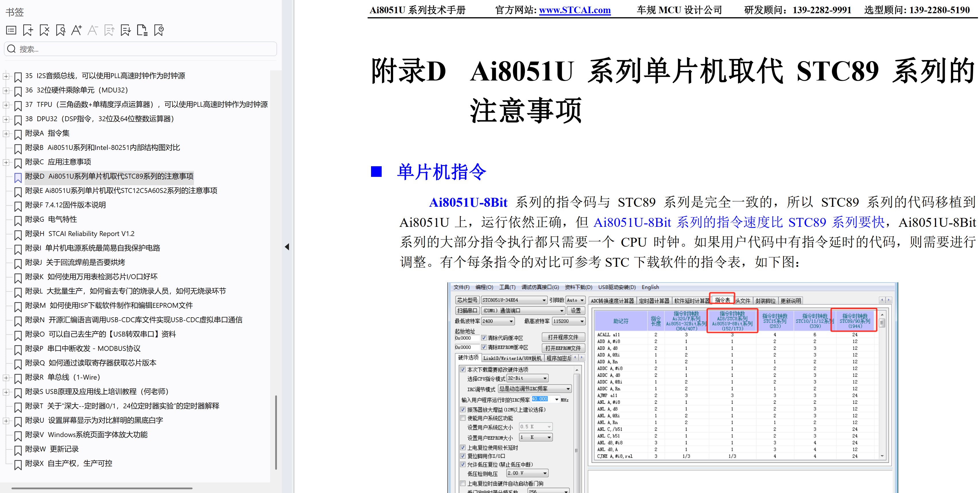
Task: Open bookmark 附录I 单片机电源系统最简易自我保护电路
Action: pos(92,248)
